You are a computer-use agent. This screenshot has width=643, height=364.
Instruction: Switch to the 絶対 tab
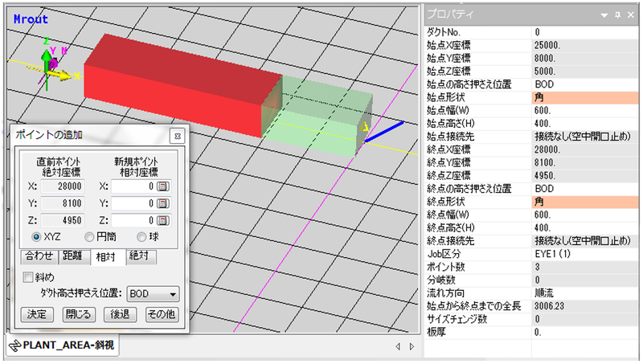pyautogui.click(x=137, y=257)
